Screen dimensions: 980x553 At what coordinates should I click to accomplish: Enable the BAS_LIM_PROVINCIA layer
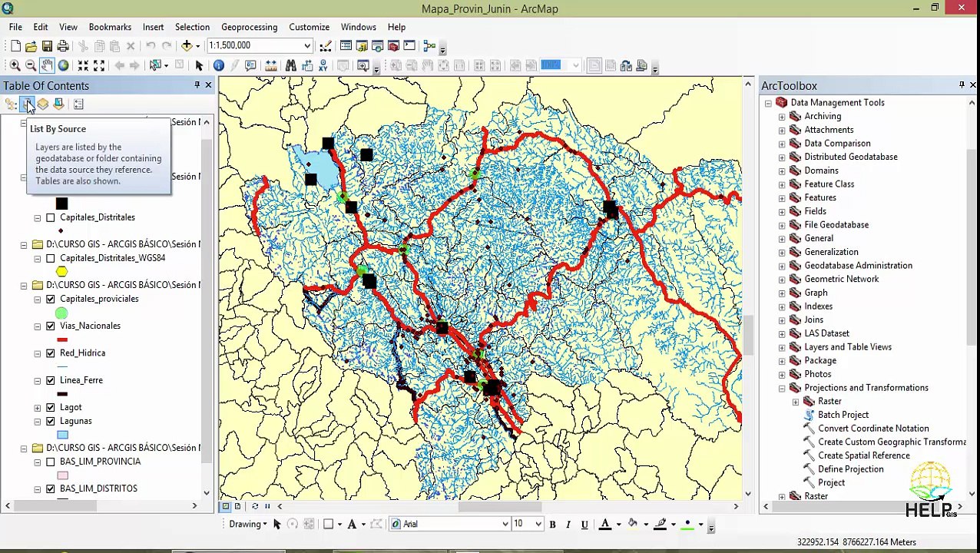click(x=51, y=462)
